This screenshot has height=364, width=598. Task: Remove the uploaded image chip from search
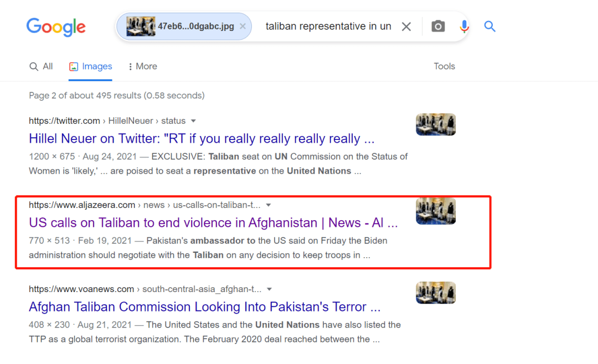point(243,27)
